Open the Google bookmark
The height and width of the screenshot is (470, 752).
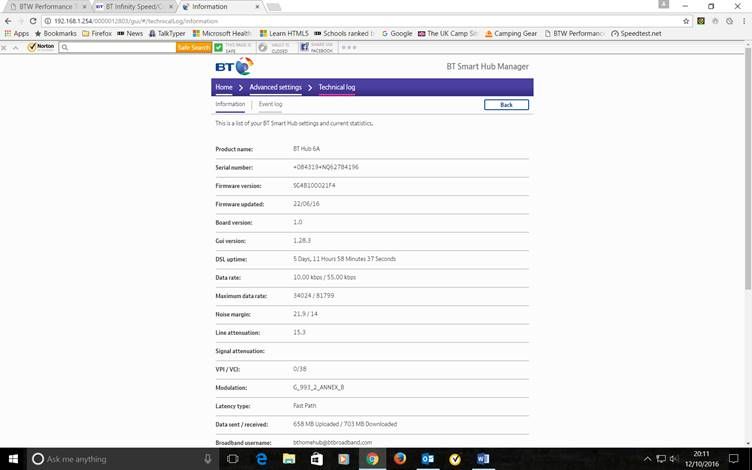397,34
